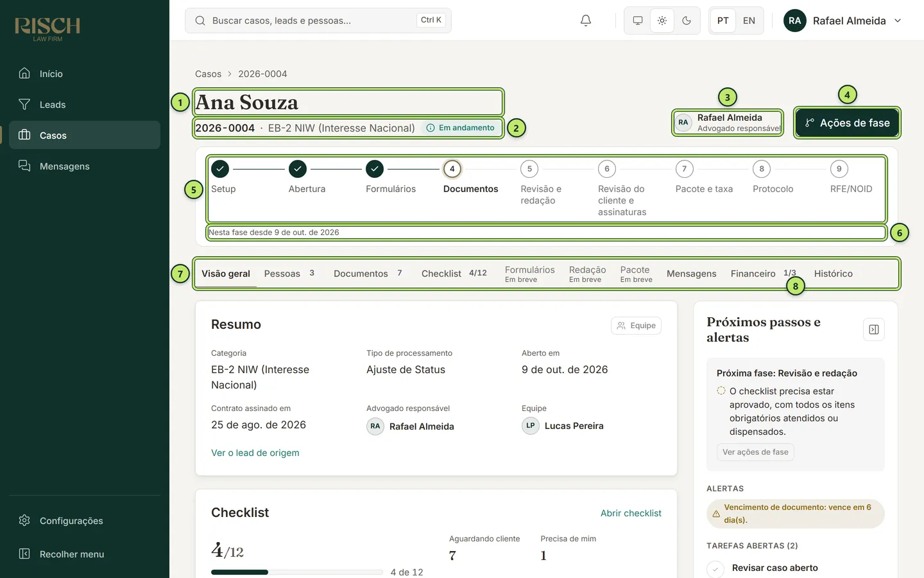Image resolution: width=924 pixels, height=578 pixels.
Task: Select the Formulários phase checkmark
Action: [375, 169]
